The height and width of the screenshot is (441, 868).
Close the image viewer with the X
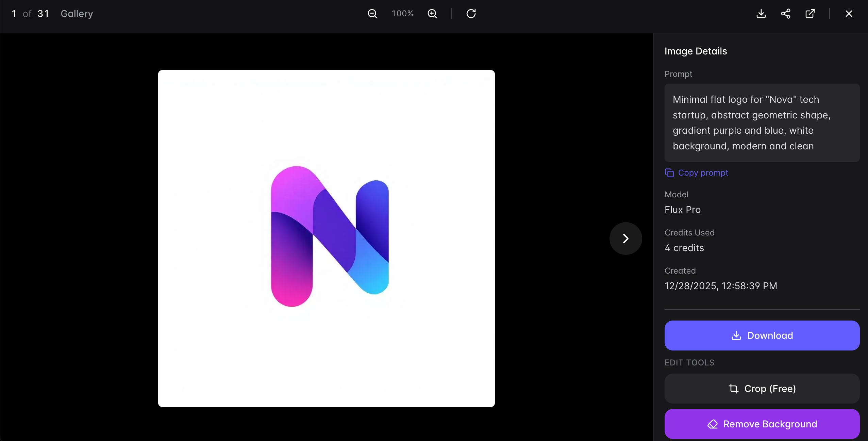849,14
